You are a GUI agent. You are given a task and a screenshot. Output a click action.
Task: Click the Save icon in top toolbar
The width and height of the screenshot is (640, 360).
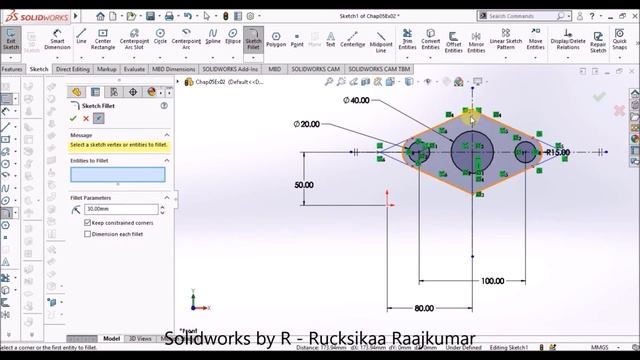[x=150, y=16]
